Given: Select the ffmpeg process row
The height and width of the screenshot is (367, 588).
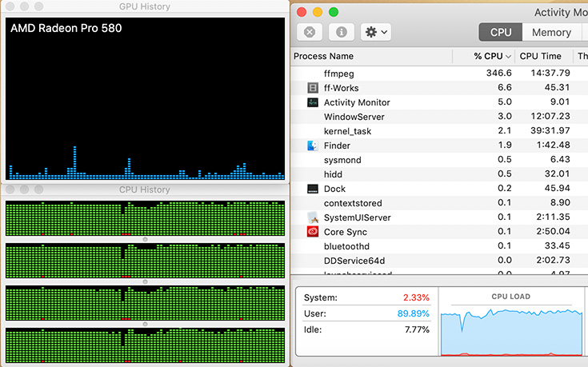Looking at the screenshot, I should point(439,73).
